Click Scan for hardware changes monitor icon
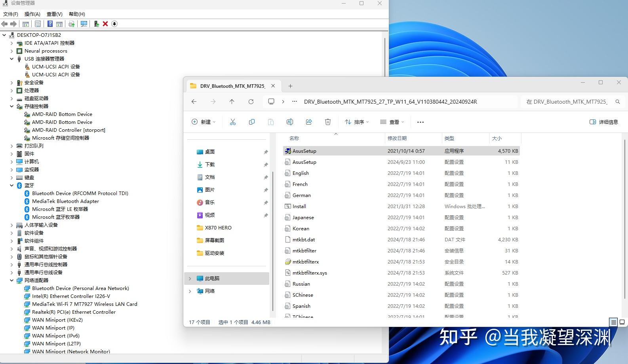 pyautogui.click(x=84, y=24)
